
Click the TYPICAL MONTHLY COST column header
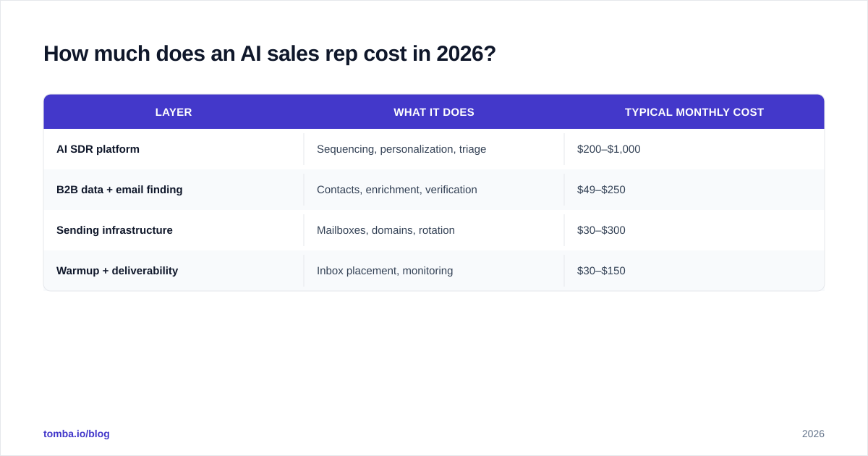point(694,112)
